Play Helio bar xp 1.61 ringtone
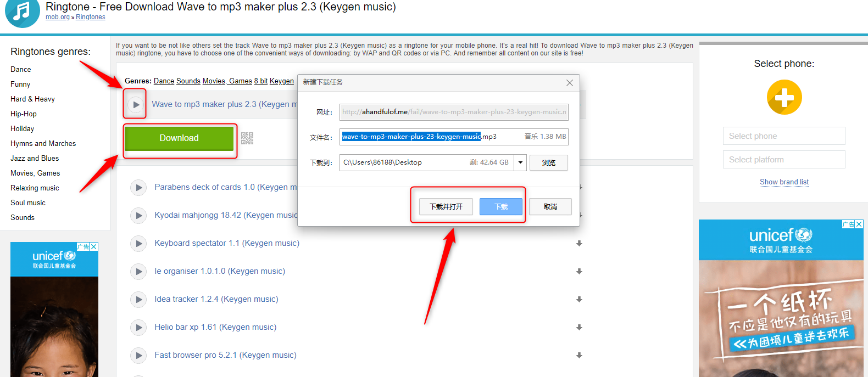 coord(138,328)
